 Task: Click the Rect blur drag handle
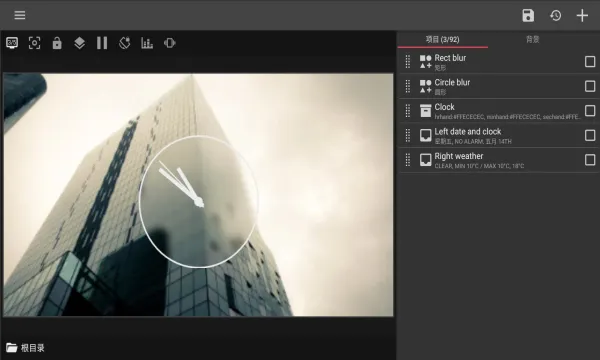[x=408, y=62]
